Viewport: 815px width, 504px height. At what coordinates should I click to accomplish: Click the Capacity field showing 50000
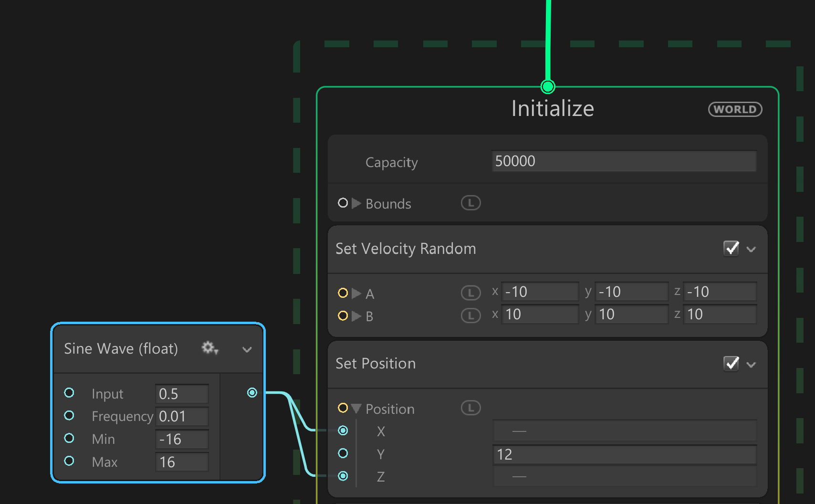(623, 161)
